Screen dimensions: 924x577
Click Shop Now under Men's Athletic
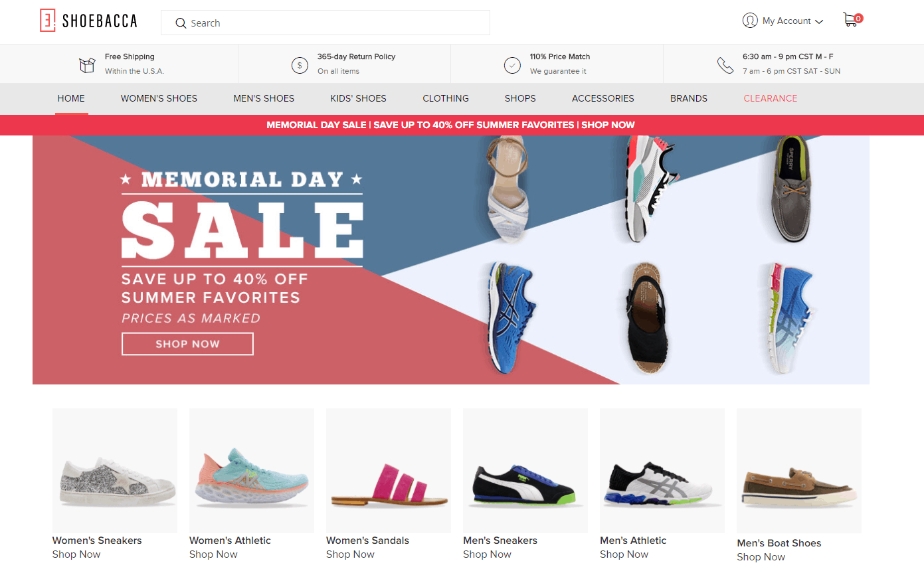pyautogui.click(x=624, y=554)
